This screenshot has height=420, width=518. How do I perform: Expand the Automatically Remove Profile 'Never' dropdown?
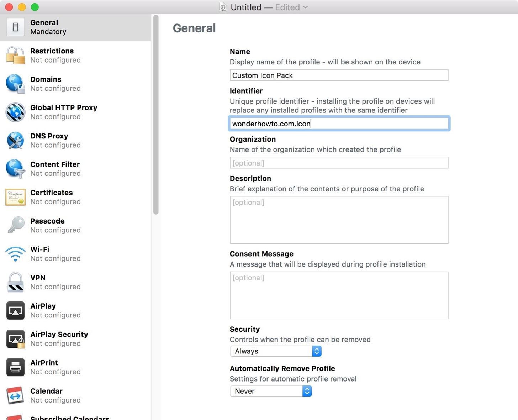tap(270, 391)
